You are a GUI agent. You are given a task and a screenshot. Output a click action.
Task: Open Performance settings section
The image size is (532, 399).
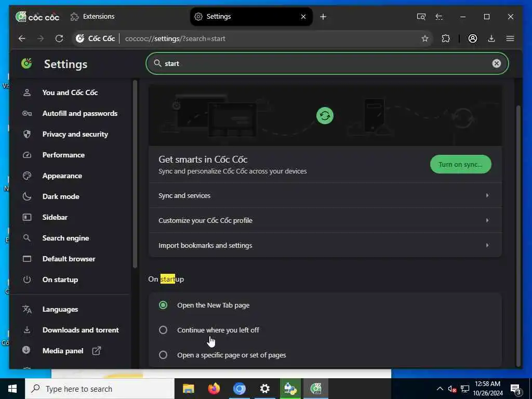(63, 155)
